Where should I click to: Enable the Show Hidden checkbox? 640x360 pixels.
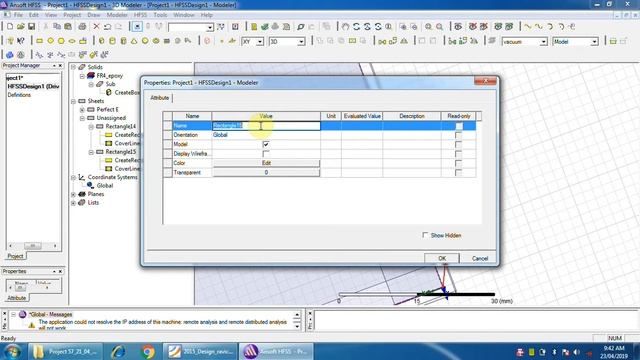pos(425,235)
